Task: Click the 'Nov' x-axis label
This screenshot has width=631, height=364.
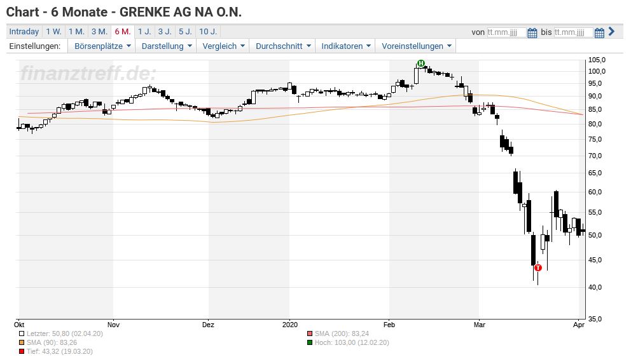Action: (113, 325)
